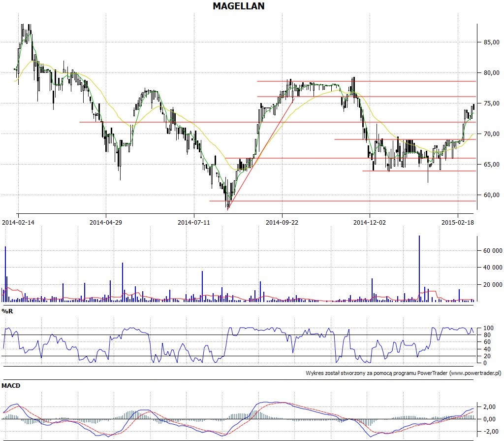Click the MAGELLAN chart title
This screenshot has width=504, height=441.
point(239,6)
